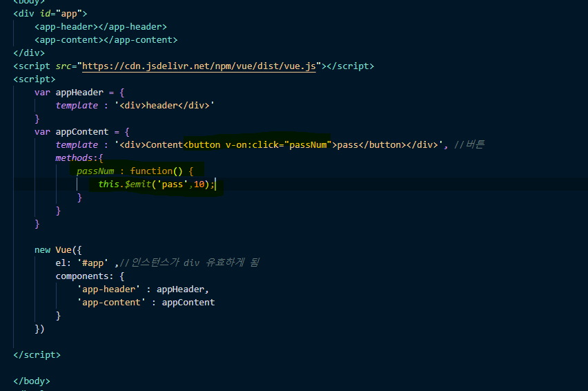
Task: Click the '})' closing the Vue instance
Action: [39, 329]
